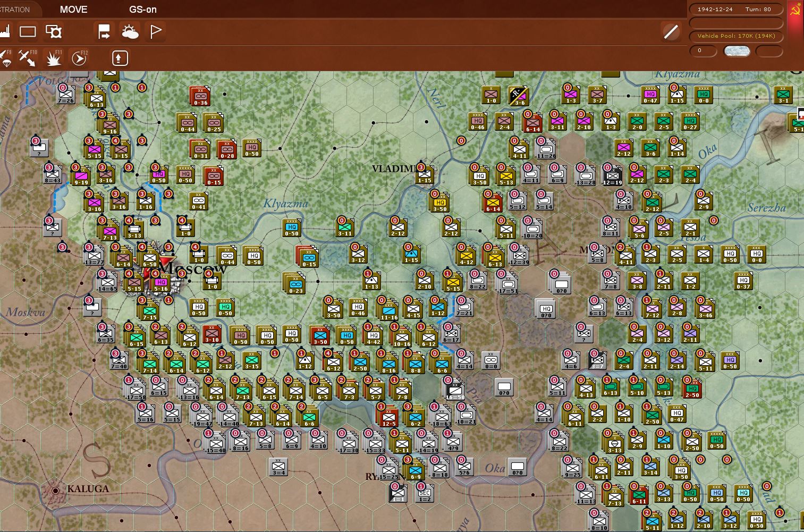Image resolution: width=804 pixels, height=532 pixels.
Task: Select the red 0-31 unit counter
Action: click(x=200, y=149)
